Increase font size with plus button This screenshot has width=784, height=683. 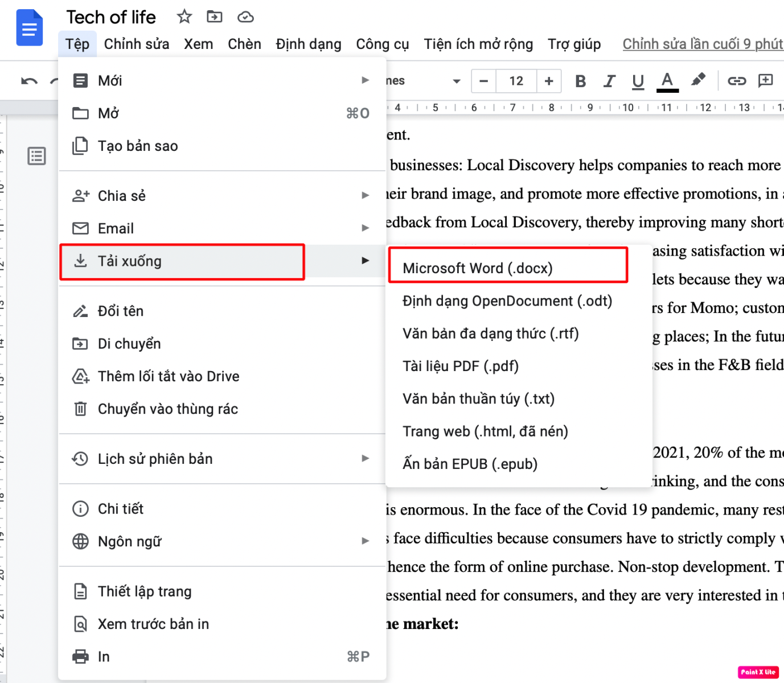click(x=549, y=81)
